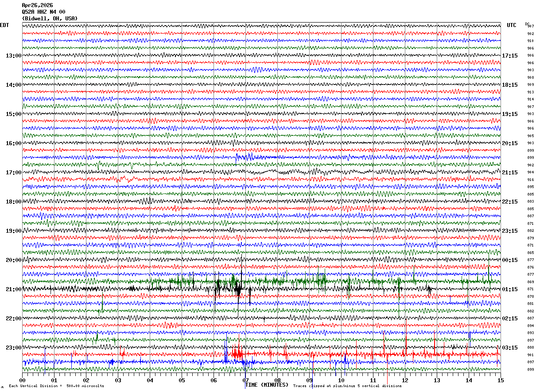Click the DC offset value 895
Image resolution: width=536 pixels, height=392 pixels.
530,187
